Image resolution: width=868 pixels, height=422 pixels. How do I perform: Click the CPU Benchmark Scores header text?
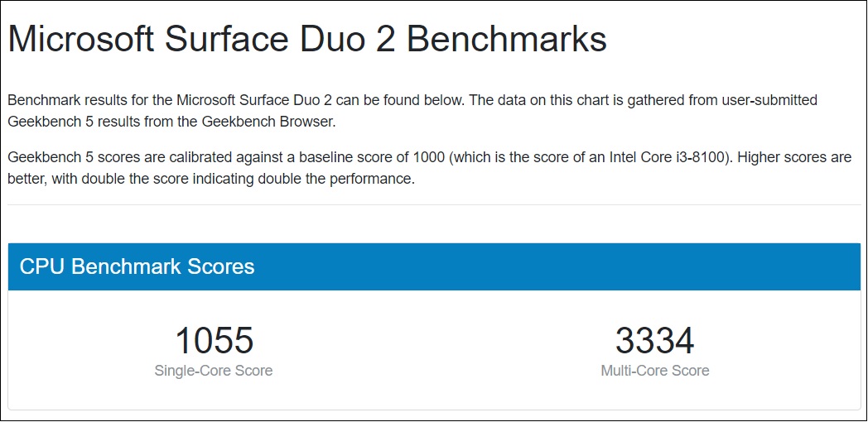pyautogui.click(x=137, y=266)
